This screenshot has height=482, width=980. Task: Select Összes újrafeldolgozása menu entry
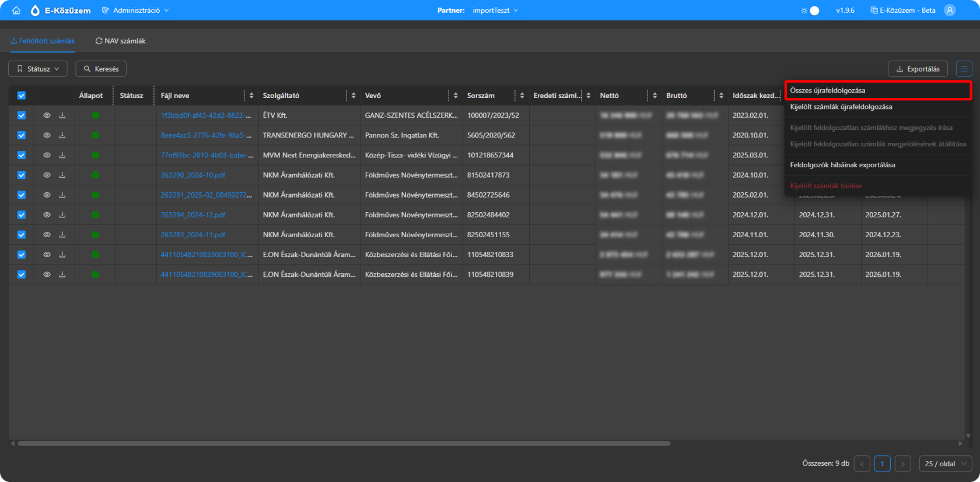[877, 90]
